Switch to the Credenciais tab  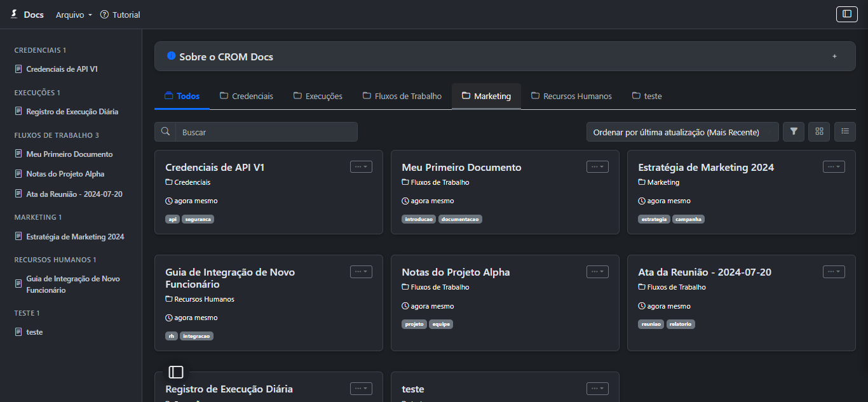(247, 97)
